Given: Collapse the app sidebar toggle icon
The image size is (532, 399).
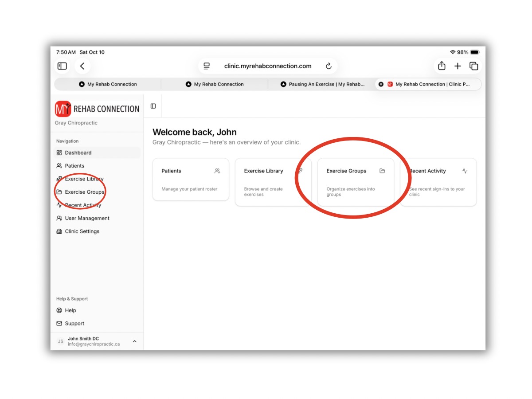Looking at the screenshot, I should tap(153, 106).
